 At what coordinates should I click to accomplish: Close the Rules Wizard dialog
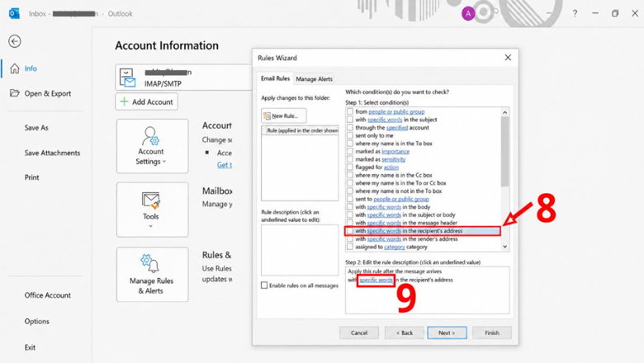pyautogui.click(x=508, y=58)
